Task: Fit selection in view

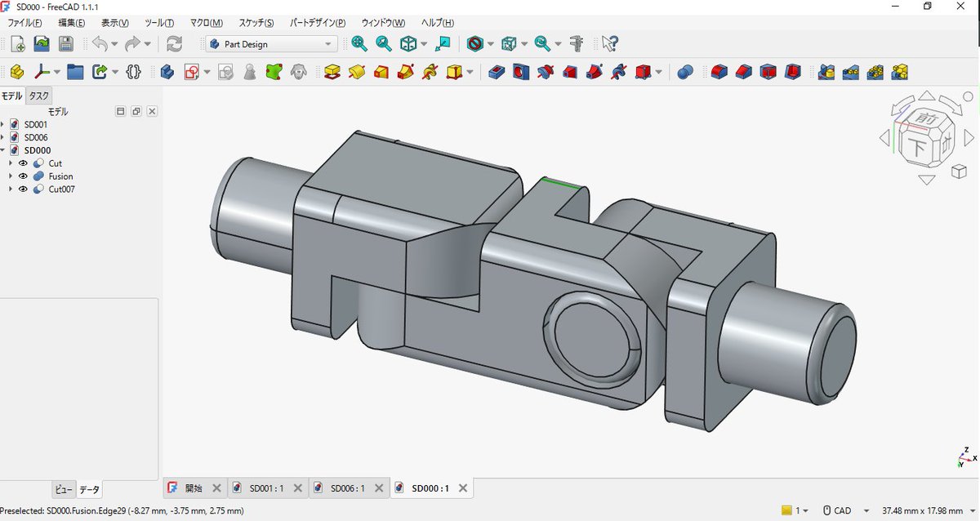Action: tap(384, 44)
